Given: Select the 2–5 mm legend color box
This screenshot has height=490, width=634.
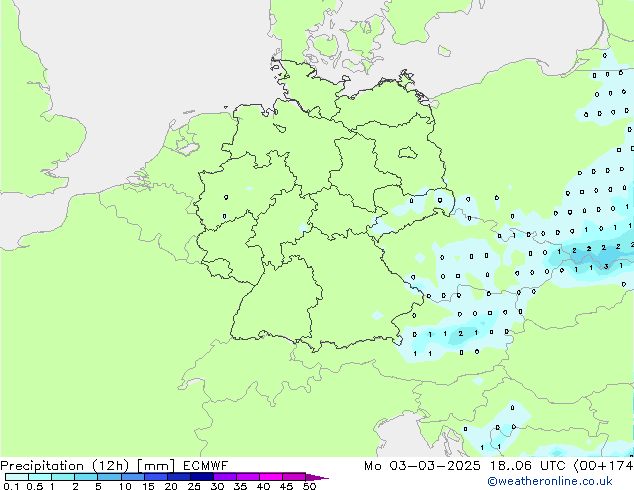Looking at the screenshot, I should (x=86, y=477).
